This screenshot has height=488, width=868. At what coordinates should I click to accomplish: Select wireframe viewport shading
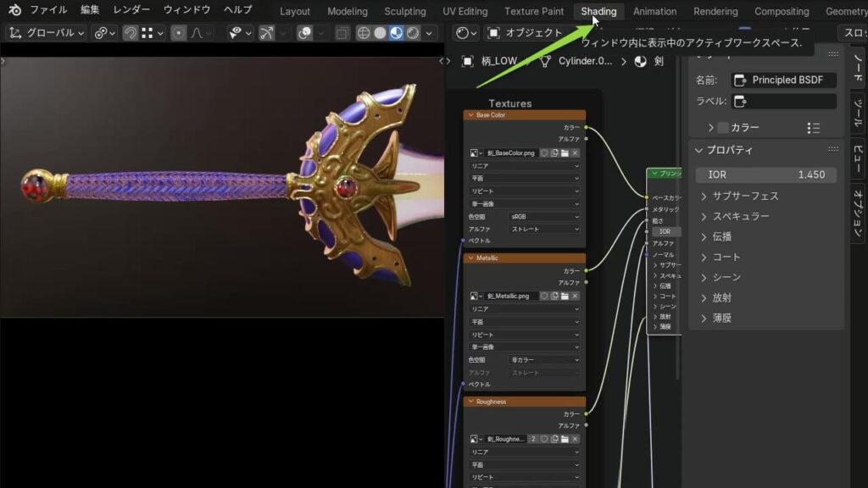click(363, 33)
